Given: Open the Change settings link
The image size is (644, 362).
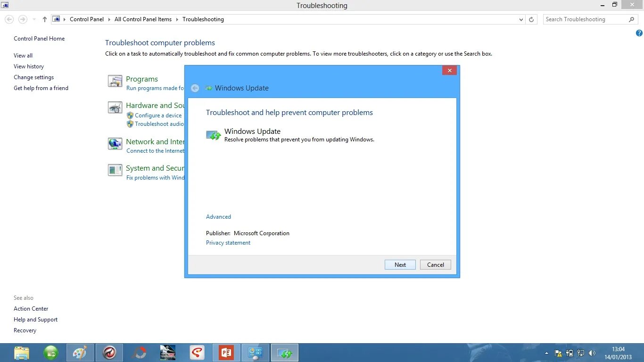Looking at the screenshot, I should pos(33,77).
